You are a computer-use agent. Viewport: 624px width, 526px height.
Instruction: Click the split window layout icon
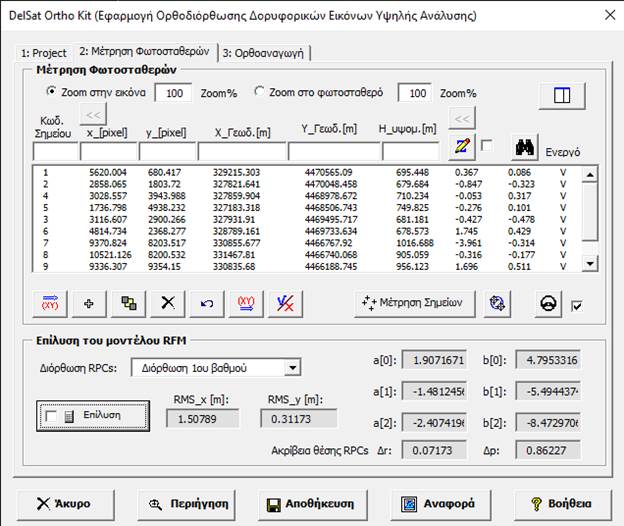tap(561, 96)
